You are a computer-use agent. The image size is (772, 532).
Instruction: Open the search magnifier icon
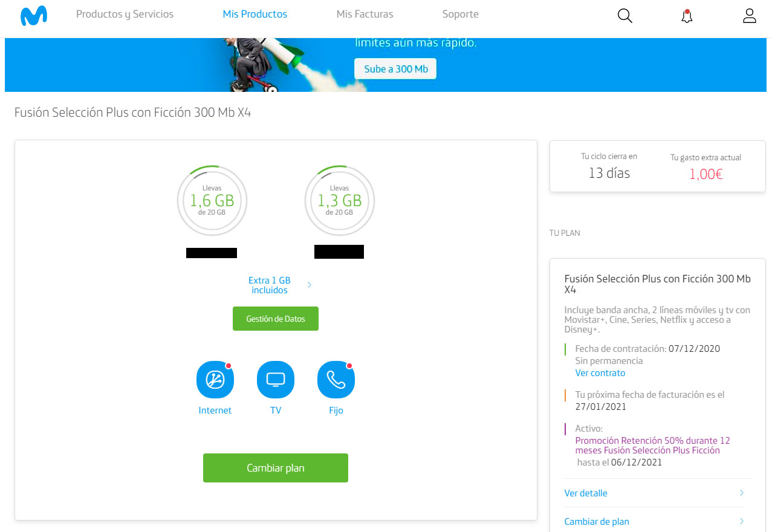pyautogui.click(x=624, y=16)
